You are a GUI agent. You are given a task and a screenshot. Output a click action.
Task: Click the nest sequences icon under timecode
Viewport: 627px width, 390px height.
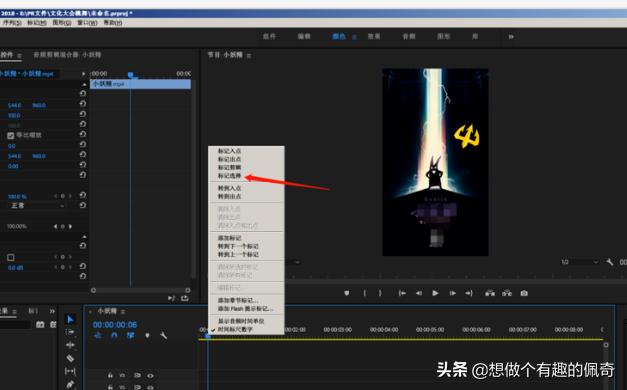pos(98,336)
